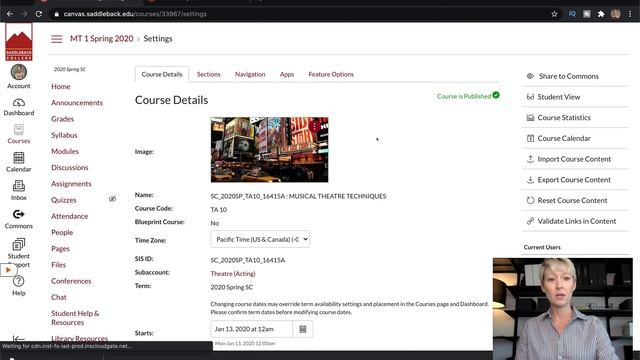Viewport: 640px width, 360px height.
Task: Open Courses in global navigation
Action: pyautogui.click(x=19, y=134)
